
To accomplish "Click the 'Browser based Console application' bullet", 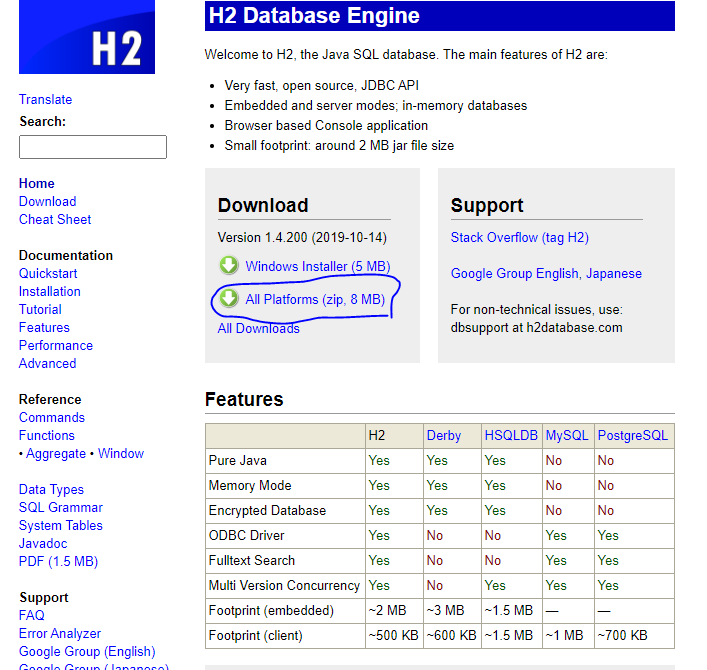I will pos(326,126).
